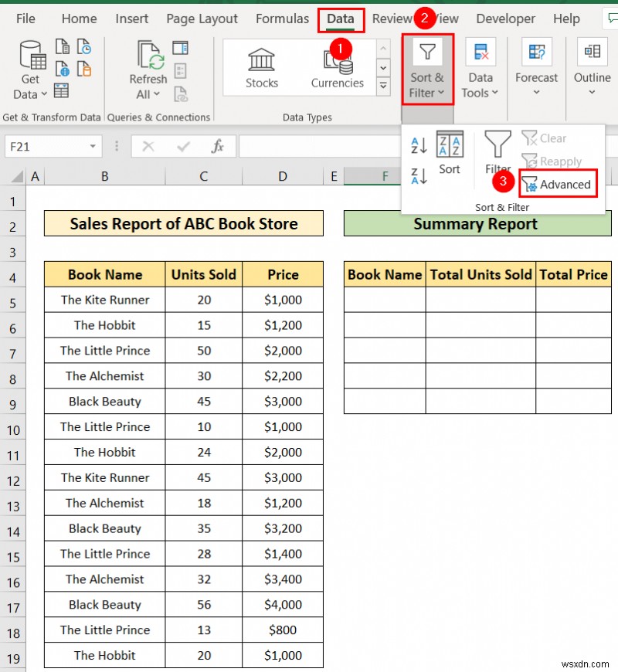Switch to the Formulas ribbon tab
Image resolution: width=618 pixels, height=672 pixels.
(282, 19)
